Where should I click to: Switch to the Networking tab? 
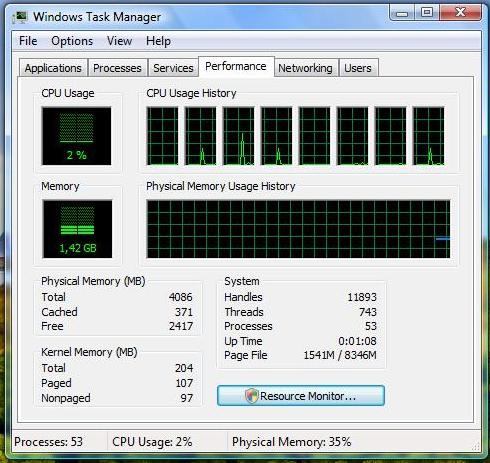tap(305, 68)
